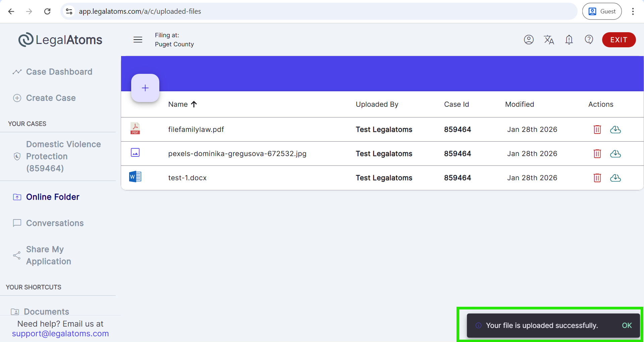Viewport: 644px width, 342px height.
Task: Click the plus button to upload a file
Action: point(145,88)
